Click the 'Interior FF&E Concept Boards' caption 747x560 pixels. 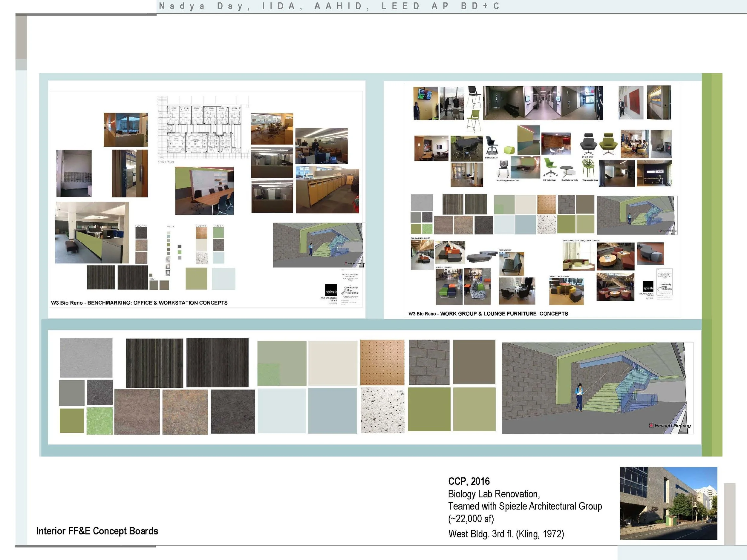tap(97, 531)
